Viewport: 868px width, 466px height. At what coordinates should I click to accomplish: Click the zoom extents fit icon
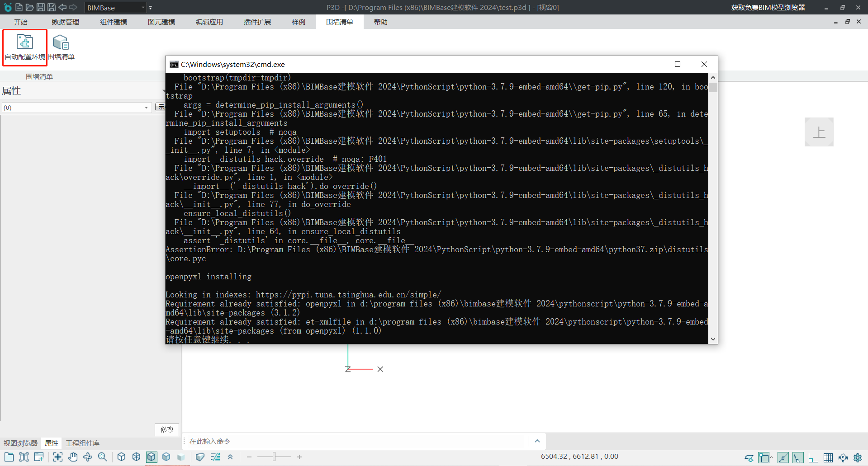click(x=58, y=457)
